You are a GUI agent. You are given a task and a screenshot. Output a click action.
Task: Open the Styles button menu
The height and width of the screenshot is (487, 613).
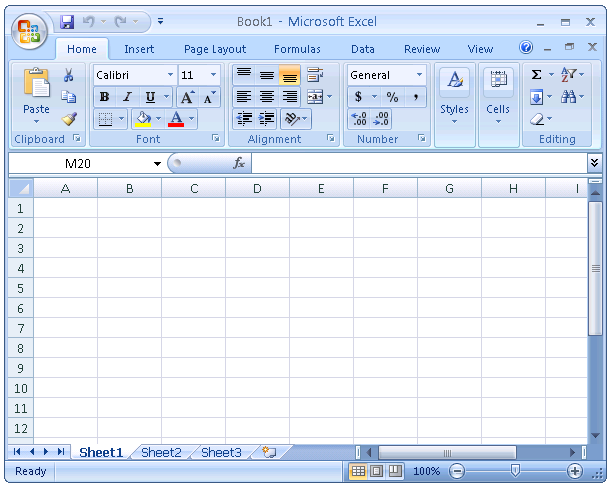pos(454,98)
